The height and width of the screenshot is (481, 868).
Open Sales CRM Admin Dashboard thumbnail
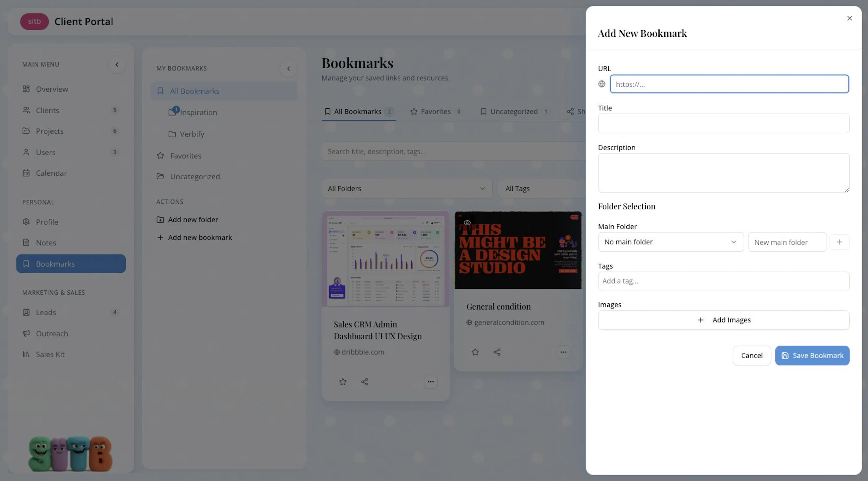point(386,259)
